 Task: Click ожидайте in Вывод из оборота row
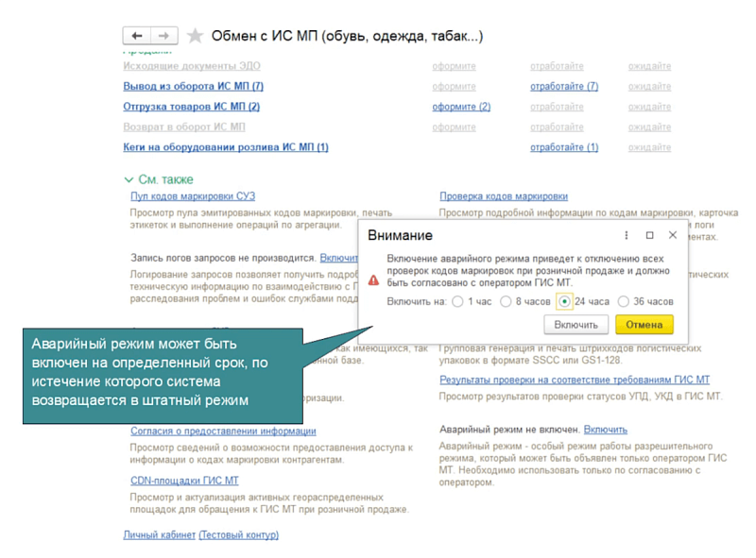pyautogui.click(x=649, y=86)
